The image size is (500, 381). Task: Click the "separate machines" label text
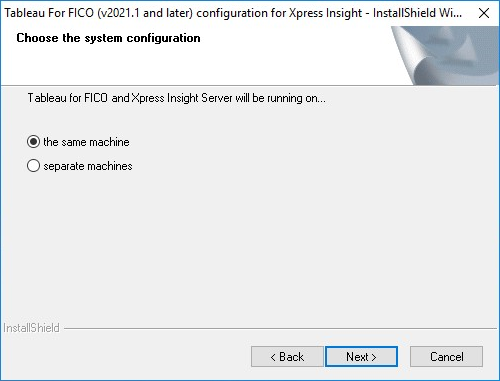pyautogui.click(x=88, y=166)
